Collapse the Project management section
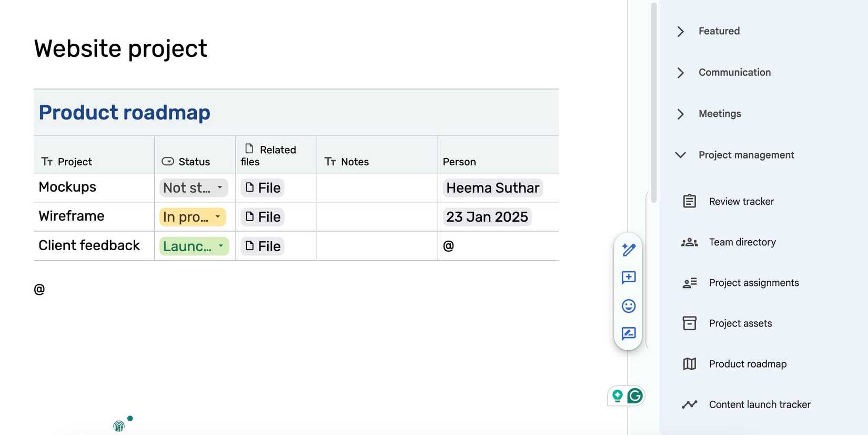This screenshot has height=435, width=868. point(680,155)
